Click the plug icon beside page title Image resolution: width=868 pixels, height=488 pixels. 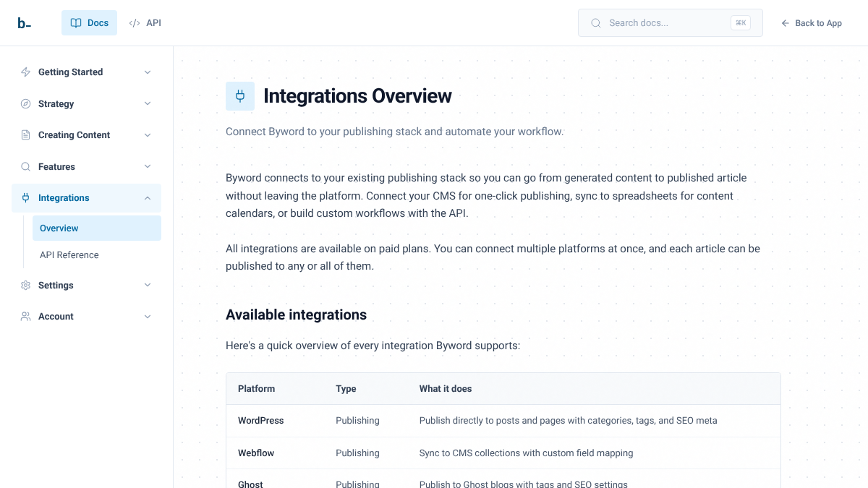click(x=240, y=96)
